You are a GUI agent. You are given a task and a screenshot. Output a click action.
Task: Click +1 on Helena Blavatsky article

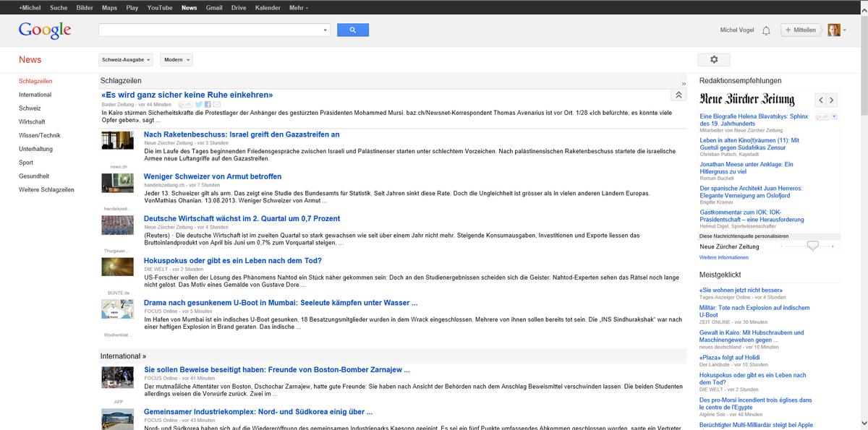(822, 116)
